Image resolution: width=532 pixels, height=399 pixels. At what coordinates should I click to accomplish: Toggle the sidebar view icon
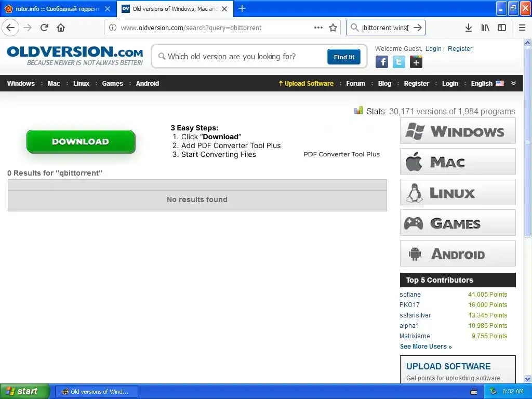(502, 28)
